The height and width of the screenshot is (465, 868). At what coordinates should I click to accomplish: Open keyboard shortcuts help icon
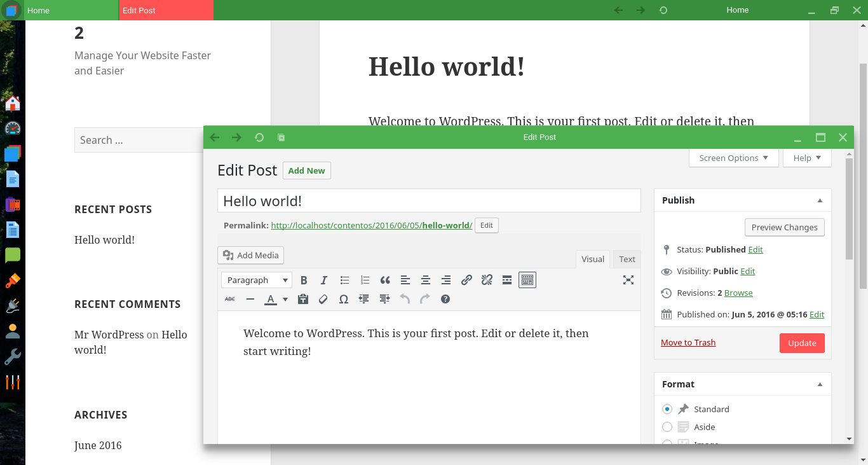(x=445, y=299)
